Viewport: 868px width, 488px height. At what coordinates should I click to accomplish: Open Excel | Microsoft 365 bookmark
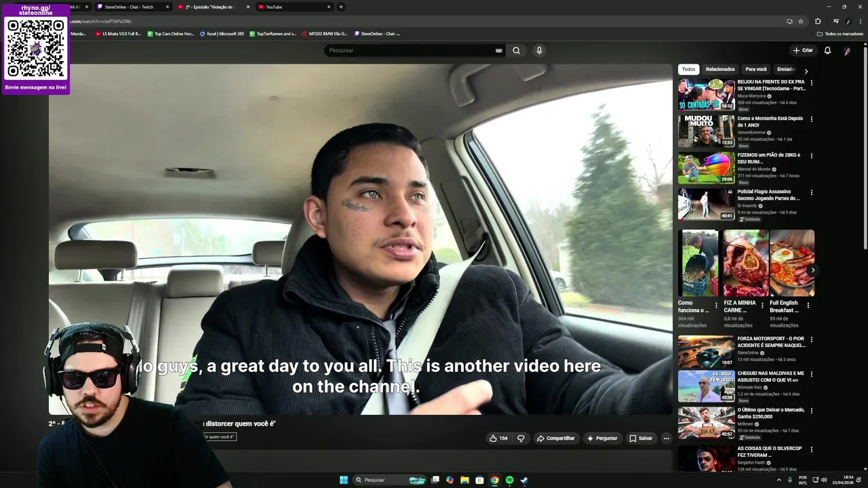222,33
